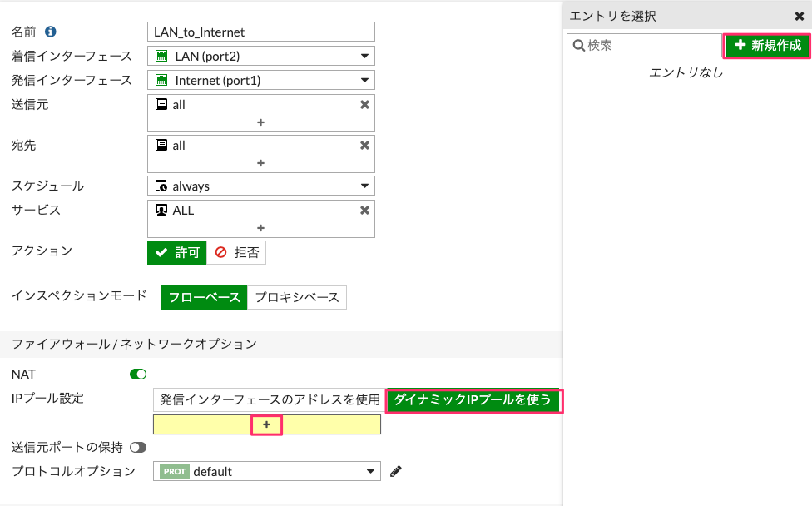Image resolution: width=812 pixels, height=506 pixels.
Task: Click the 検索 search field
Action: pyautogui.click(x=645, y=46)
